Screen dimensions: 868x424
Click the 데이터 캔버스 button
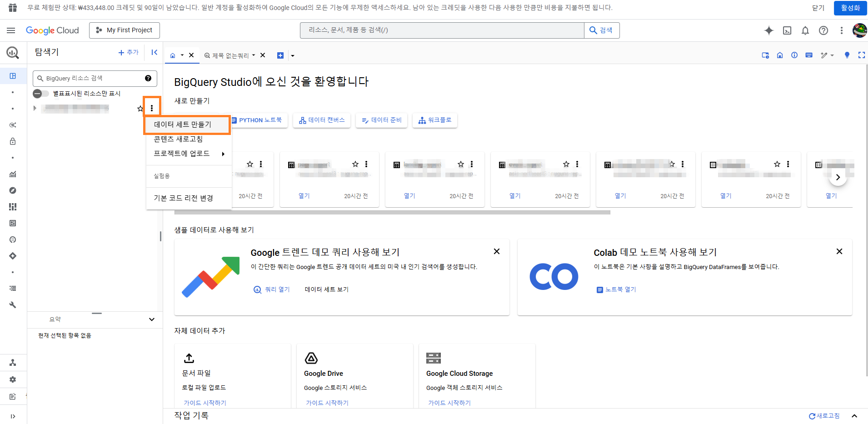point(322,120)
